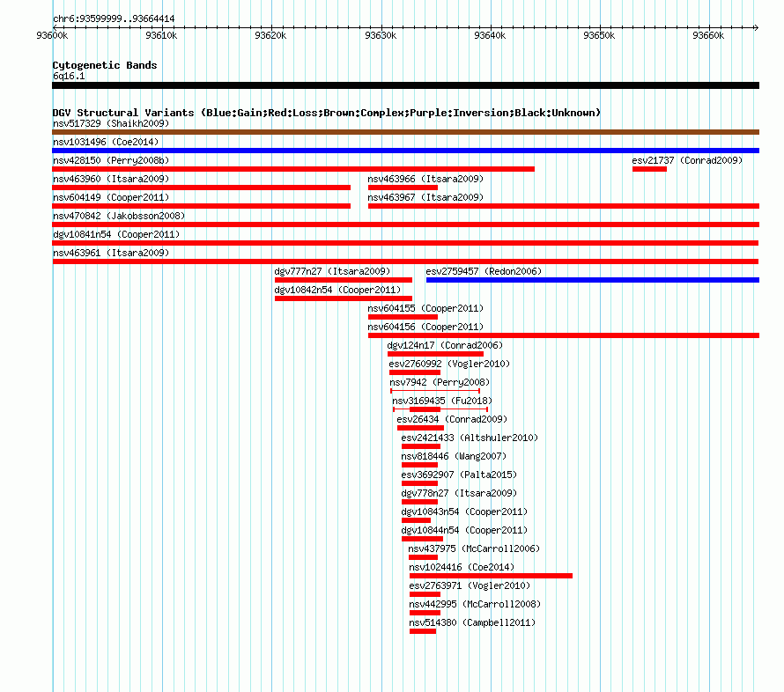Click nsv604156 (Cooper2011) label
The height and width of the screenshot is (692, 784).
[x=425, y=327]
